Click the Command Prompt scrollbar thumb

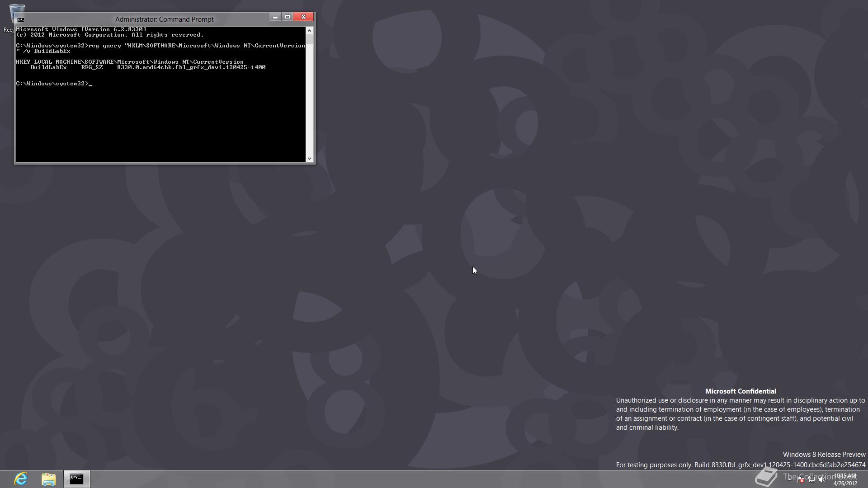[310, 40]
